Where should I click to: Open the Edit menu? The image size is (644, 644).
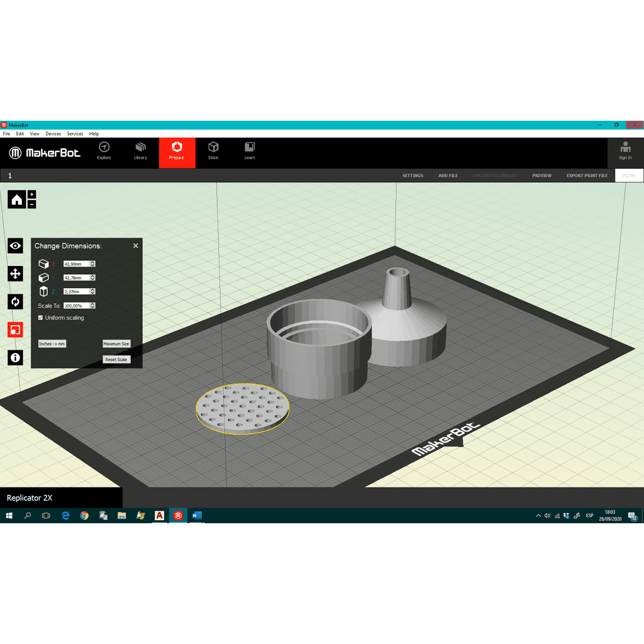coord(19,134)
